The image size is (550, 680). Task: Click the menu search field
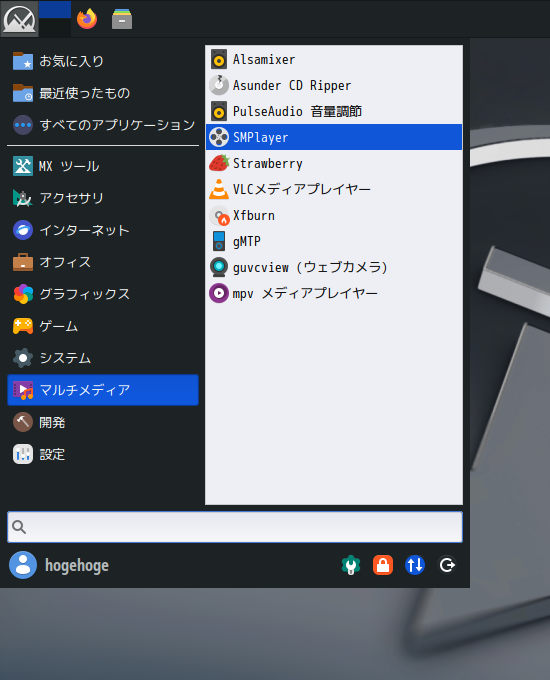235,527
